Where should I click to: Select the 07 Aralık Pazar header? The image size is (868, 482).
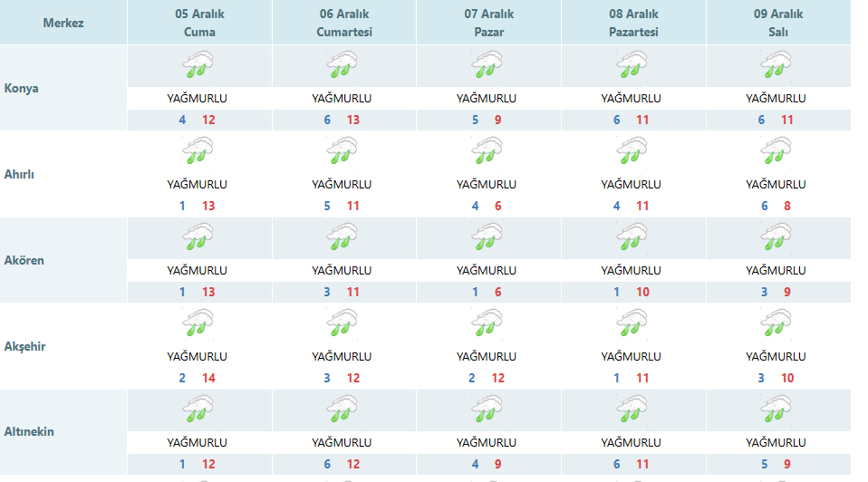[489, 23]
